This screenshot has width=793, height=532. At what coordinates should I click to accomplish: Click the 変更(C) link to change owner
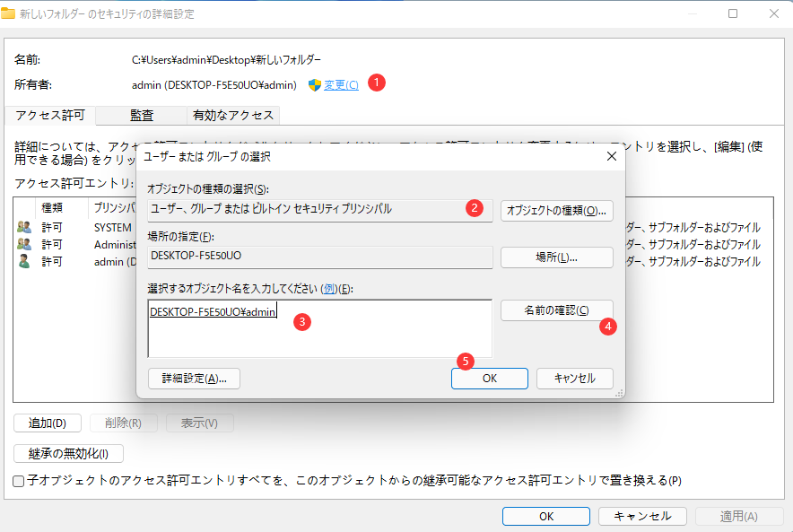tap(339, 83)
